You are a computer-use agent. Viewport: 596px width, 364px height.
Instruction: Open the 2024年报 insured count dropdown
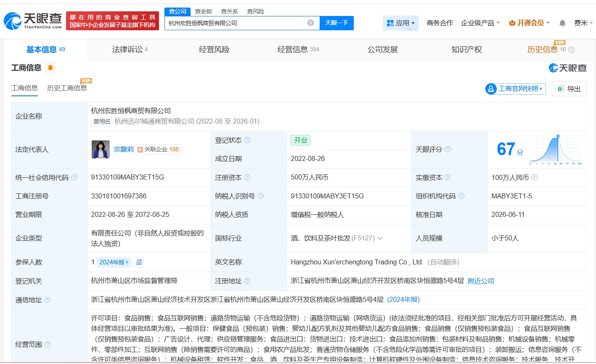114,262
